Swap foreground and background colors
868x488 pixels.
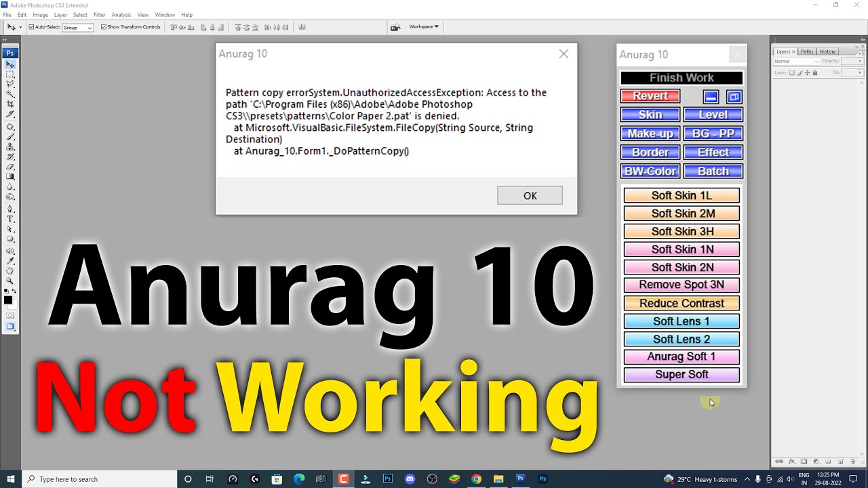pos(14,291)
